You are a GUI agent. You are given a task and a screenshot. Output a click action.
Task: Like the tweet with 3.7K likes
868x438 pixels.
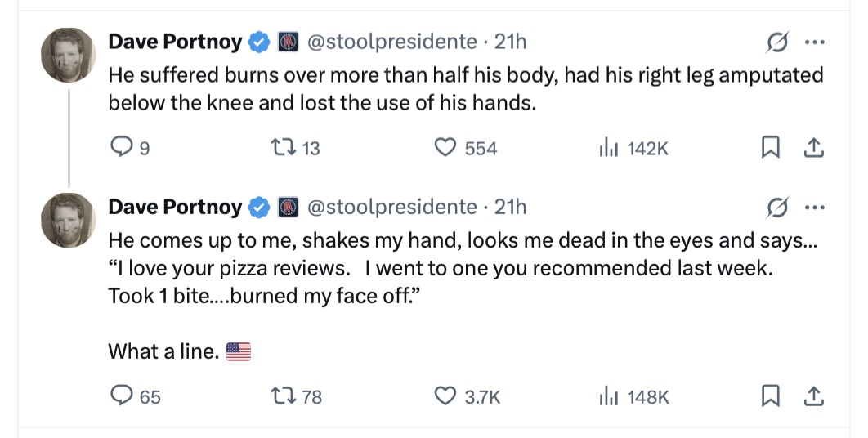tap(445, 396)
